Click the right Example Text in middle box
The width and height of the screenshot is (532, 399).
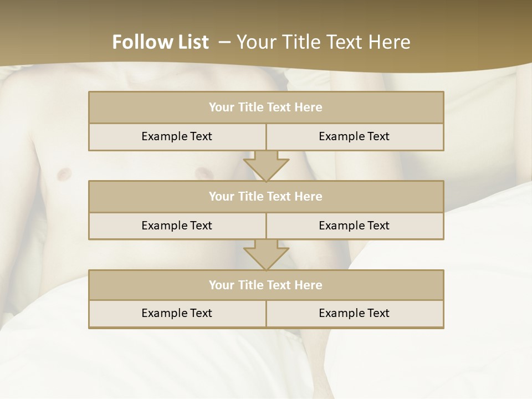(354, 226)
